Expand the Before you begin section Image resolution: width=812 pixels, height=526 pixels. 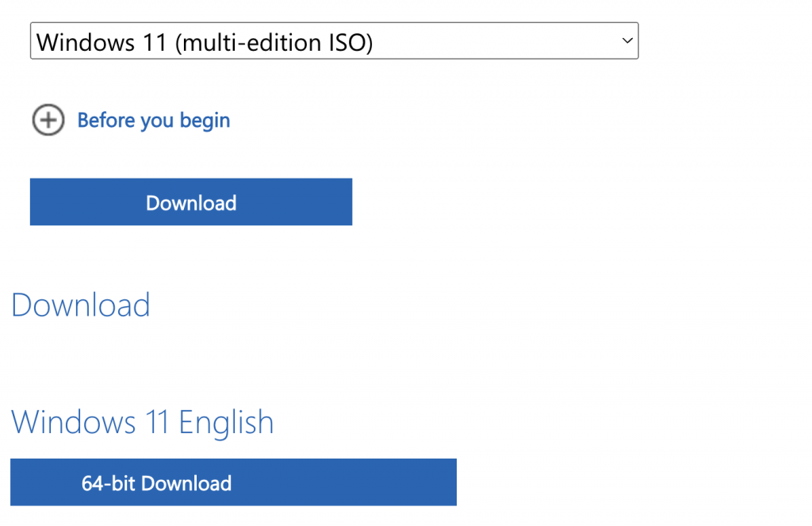tap(131, 121)
